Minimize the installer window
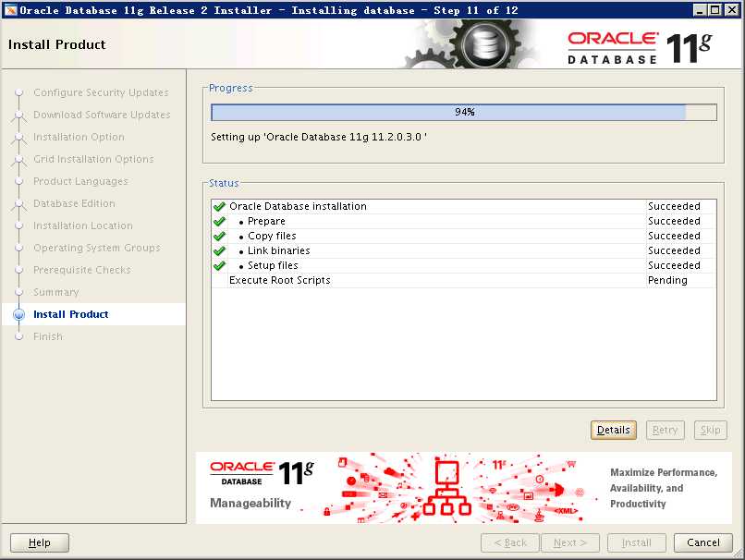 699,10
